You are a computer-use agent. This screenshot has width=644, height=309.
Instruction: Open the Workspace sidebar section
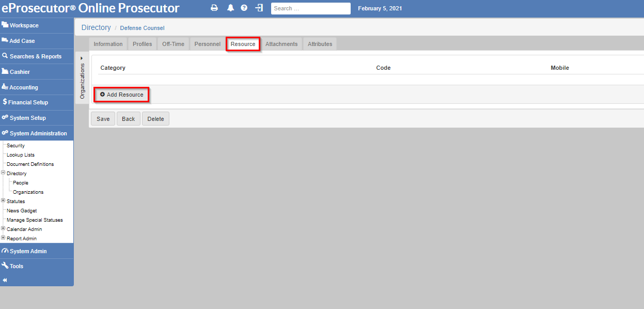pos(24,25)
